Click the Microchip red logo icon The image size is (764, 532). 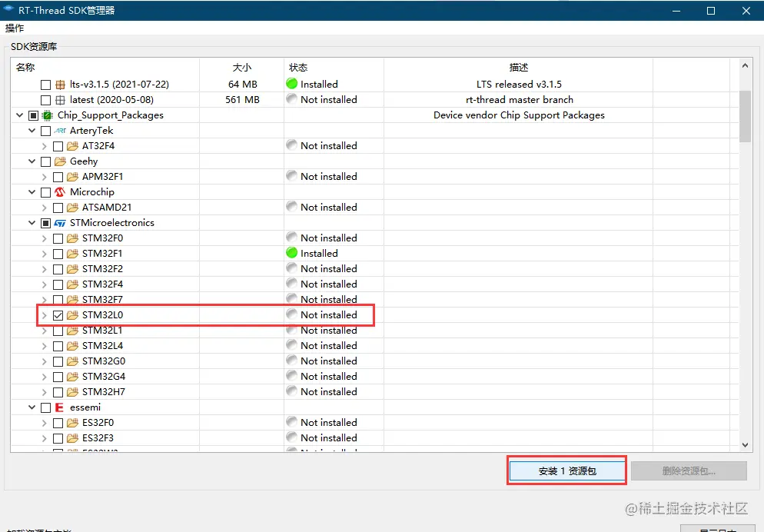click(60, 192)
